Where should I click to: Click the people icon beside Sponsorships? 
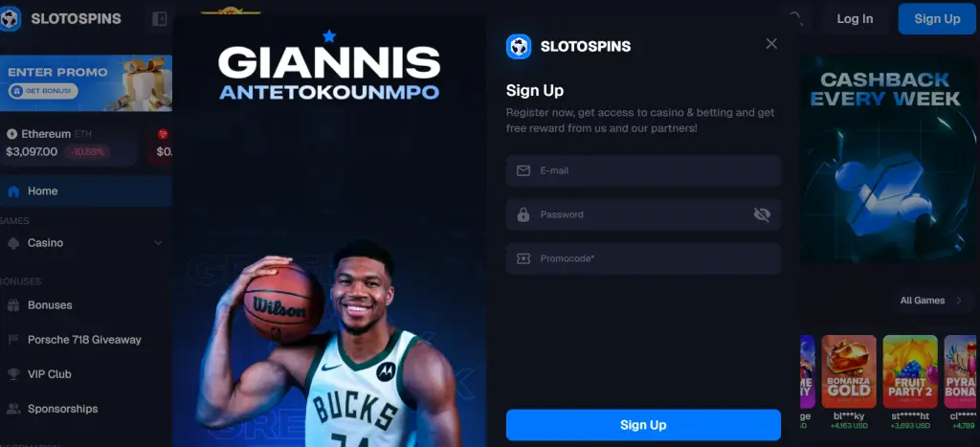coord(13,409)
